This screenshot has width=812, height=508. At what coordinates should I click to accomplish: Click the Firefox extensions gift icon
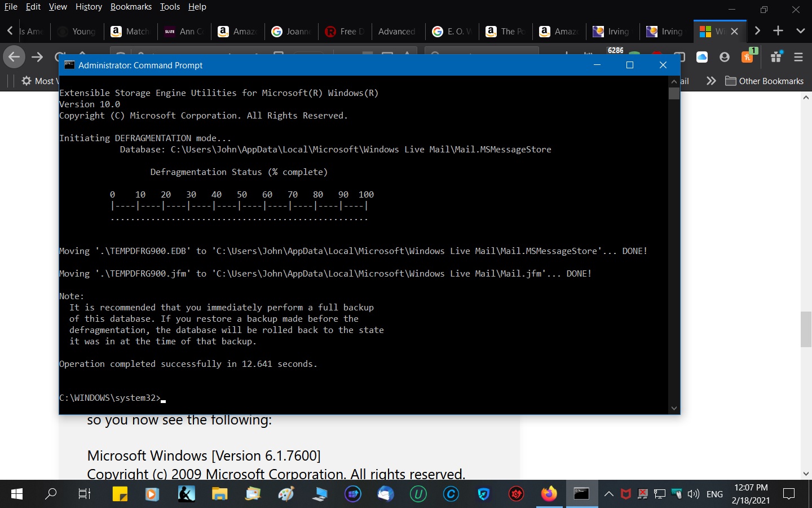[776, 56]
